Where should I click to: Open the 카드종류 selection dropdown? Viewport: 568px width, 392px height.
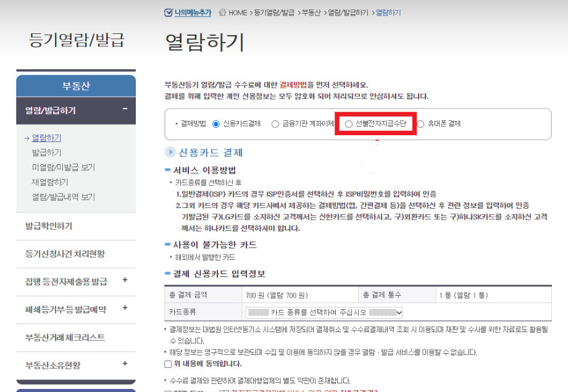tap(324, 312)
